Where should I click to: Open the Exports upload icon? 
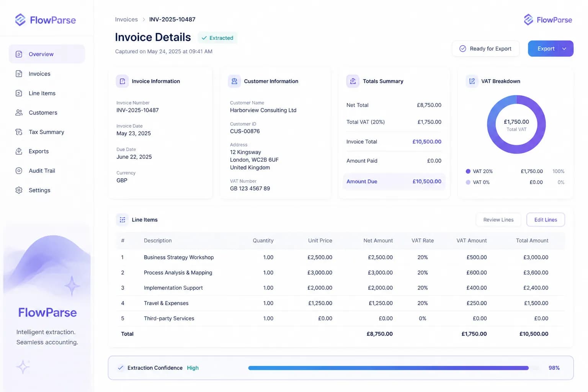coord(19,151)
